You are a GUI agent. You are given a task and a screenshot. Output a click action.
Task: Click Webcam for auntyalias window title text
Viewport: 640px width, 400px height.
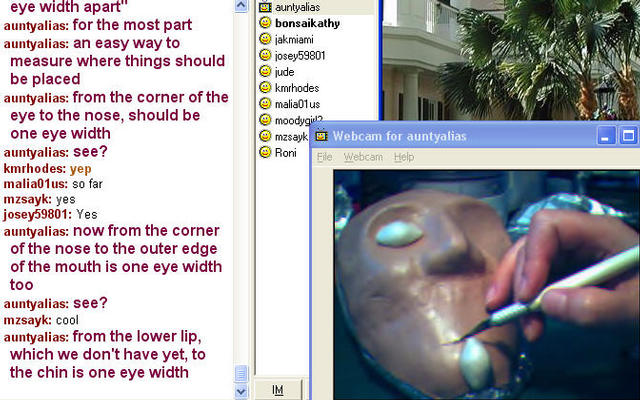pyautogui.click(x=400, y=136)
